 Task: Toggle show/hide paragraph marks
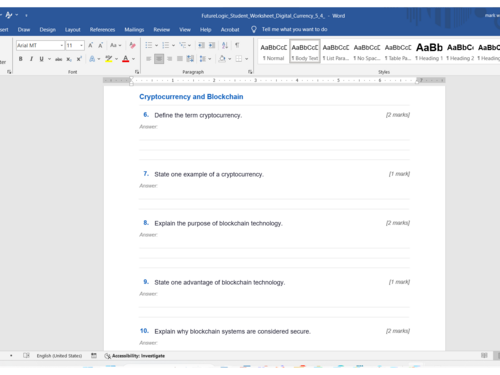(237, 45)
